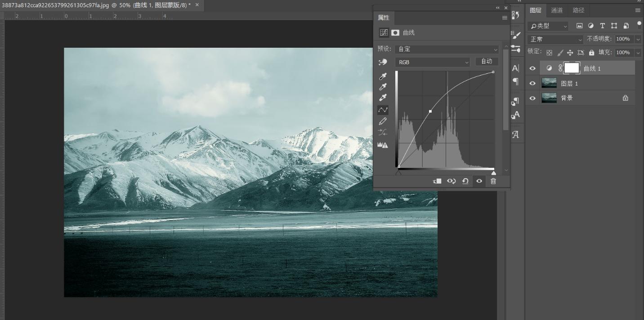Open the Layers panel menu
The height and width of the screenshot is (320, 644).
[x=638, y=10]
